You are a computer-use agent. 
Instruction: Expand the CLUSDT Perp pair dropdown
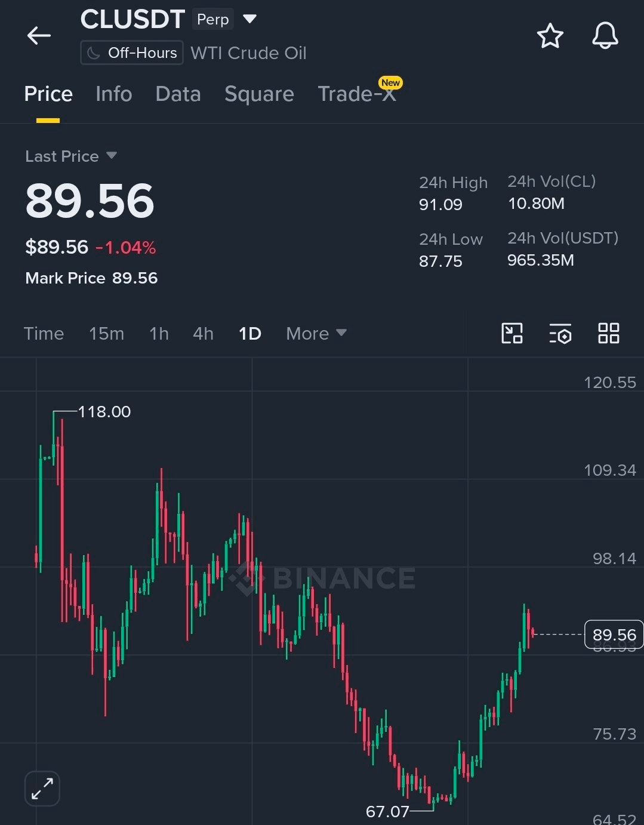pyautogui.click(x=250, y=19)
